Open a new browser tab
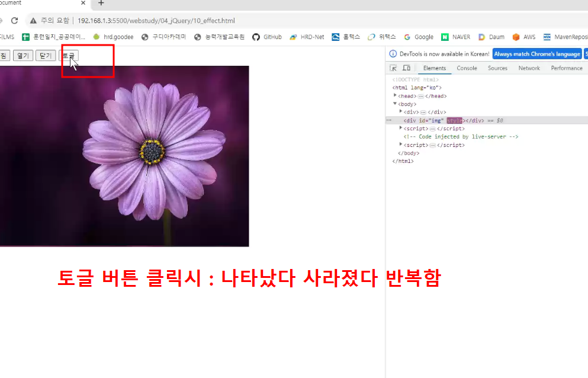The width and height of the screenshot is (588, 378). 101,3
